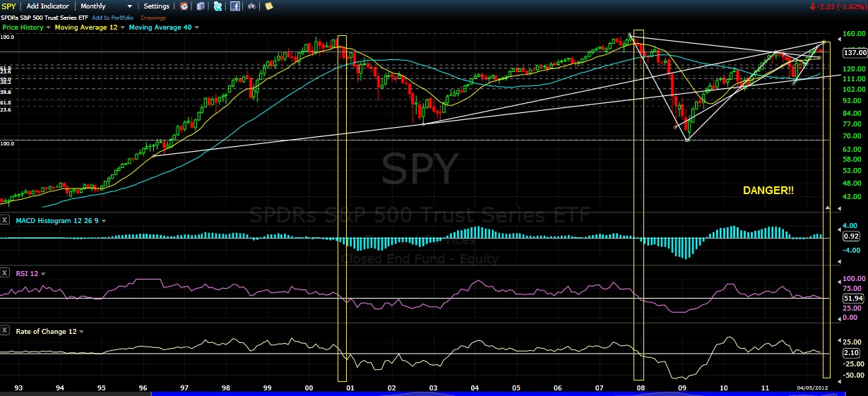Image resolution: width=868 pixels, height=396 pixels.
Task: Click the 00 year label on time axis
Action: pyautogui.click(x=309, y=388)
